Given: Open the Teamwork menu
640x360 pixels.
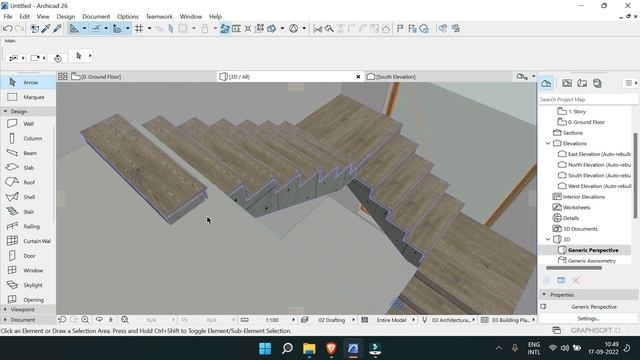Looking at the screenshot, I should (x=159, y=17).
